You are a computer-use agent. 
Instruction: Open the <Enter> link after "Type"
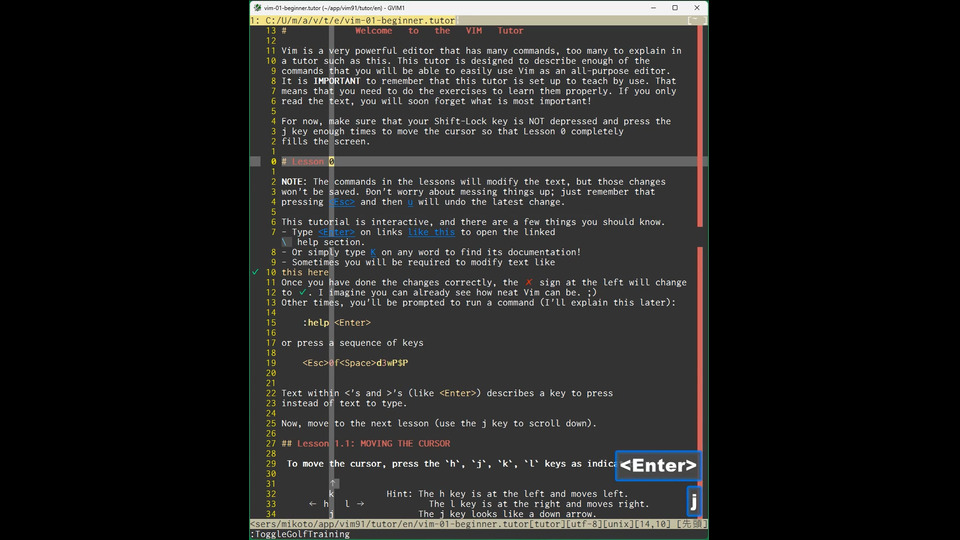click(x=336, y=232)
